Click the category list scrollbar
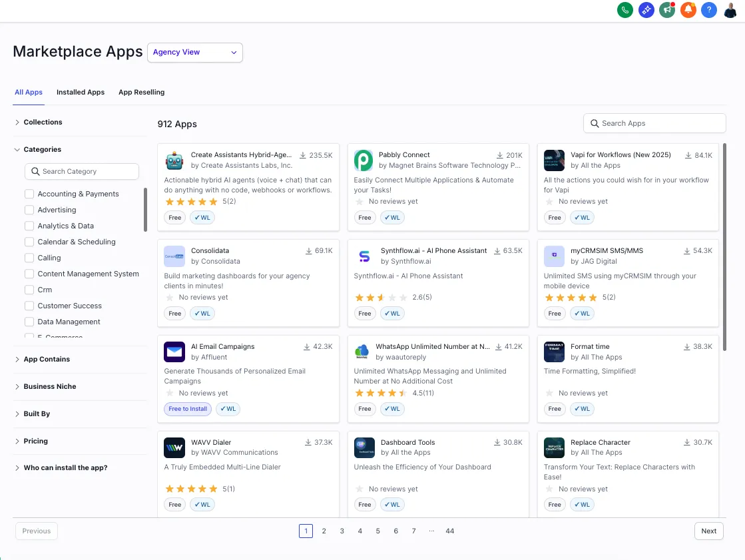 point(145,210)
